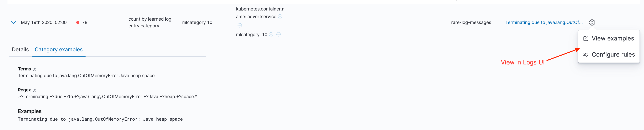Choose Configure rules from the menu
Screen dimensions: 644x130
pos(614,55)
